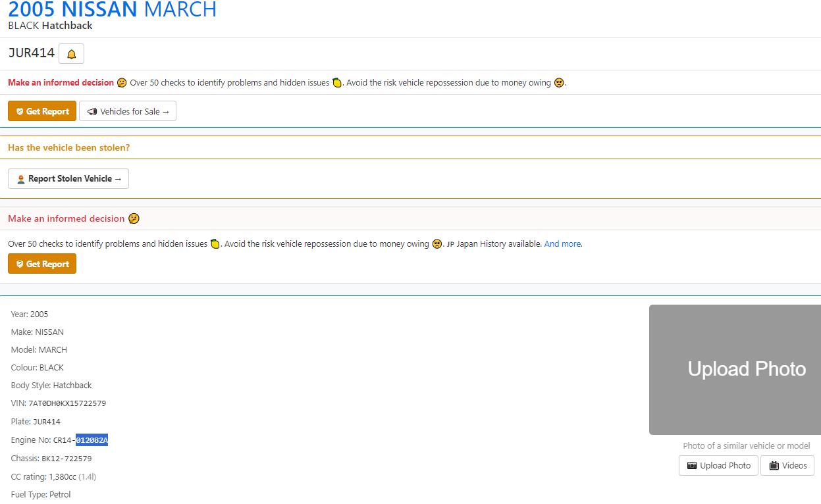The height and width of the screenshot is (504, 821).
Task: Click the bell alert icon beside JUR414
Action: click(x=71, y=54)
